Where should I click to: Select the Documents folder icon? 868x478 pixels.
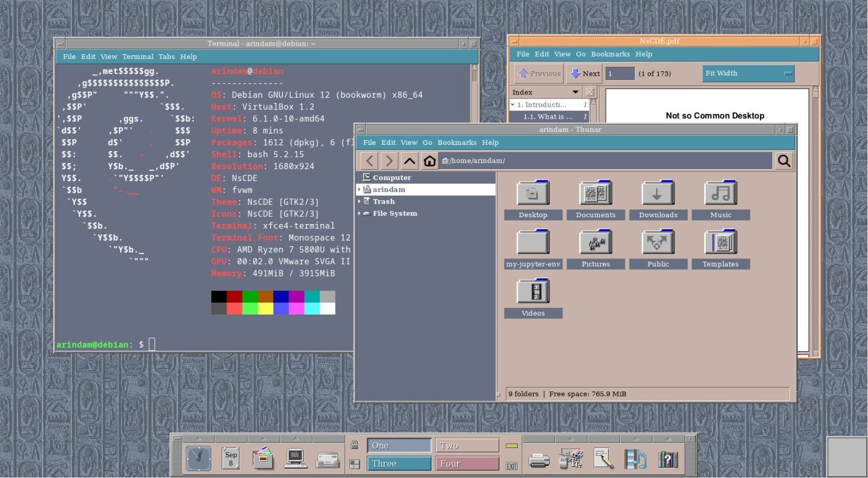point(596,193)
